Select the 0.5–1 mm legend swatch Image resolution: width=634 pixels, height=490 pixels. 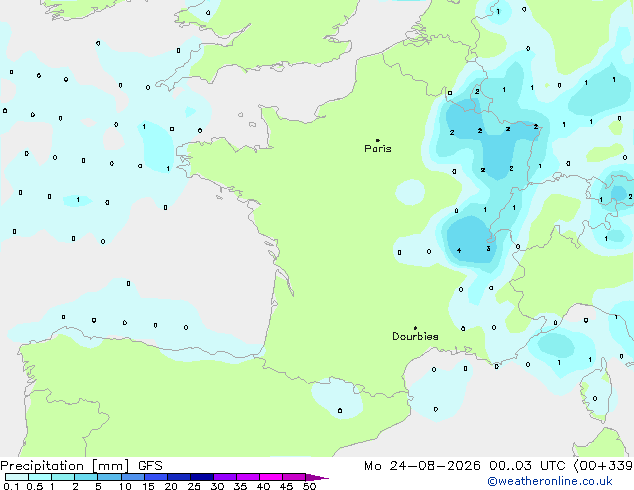[x=40, y=477]
